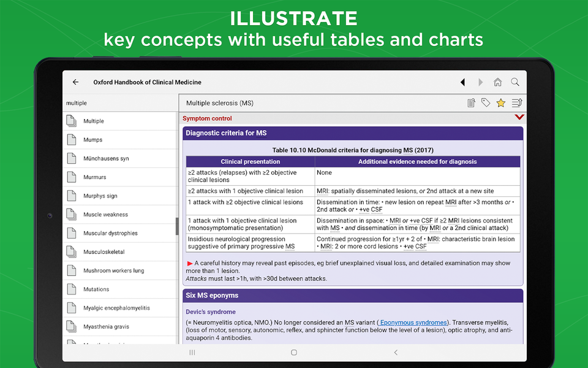Screen dimensions: 588x368
Task: Expand the Diagnostic criteria for MS header
Action: (x=353, y=133)
